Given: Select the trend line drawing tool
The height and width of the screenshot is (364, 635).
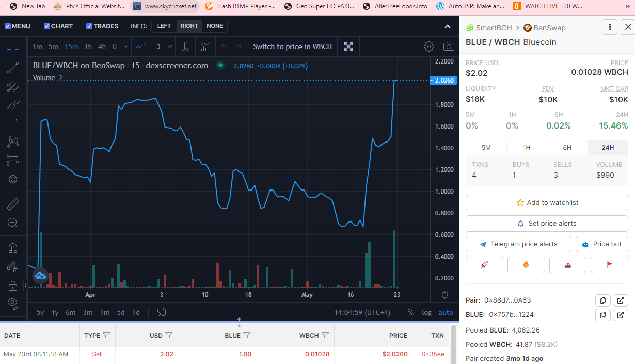Looking at the screenshot, I should coord(13,68).
